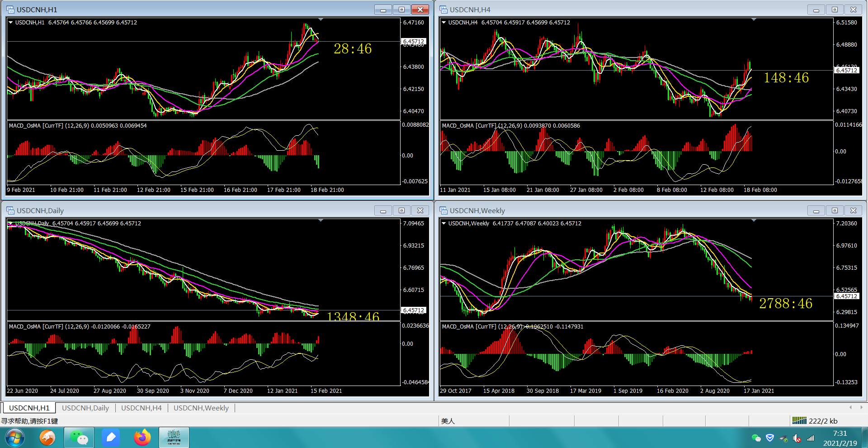The width and height of the screenshot is (868, 448).
Task: Click the 17 Jan 2021 date on Weekly axis
Action: (759, 391)
